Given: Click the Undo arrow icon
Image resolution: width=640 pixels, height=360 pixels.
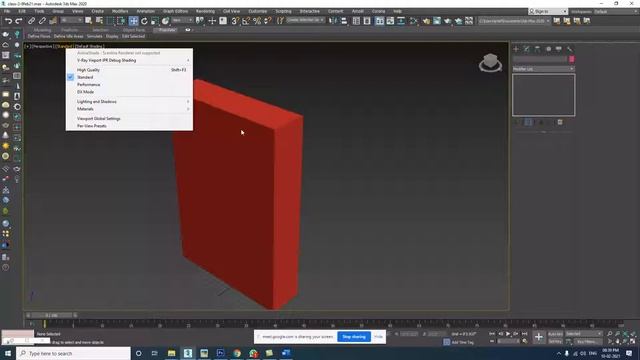Looking at the screenshot, I should pyautogui.click(x=8, y=20).
